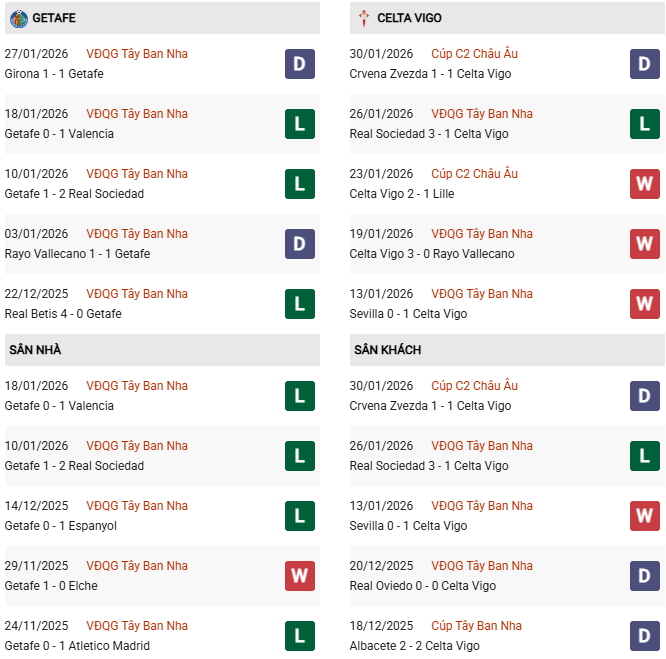Click the W badge for Celta Vigo 3 - 0 Rayo Vallecano
This screenshot has height=659, width=666.
click(645, 244)
